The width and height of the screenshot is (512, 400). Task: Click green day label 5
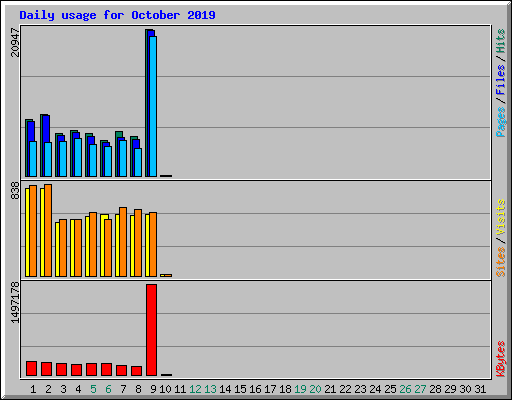[93, 389]
